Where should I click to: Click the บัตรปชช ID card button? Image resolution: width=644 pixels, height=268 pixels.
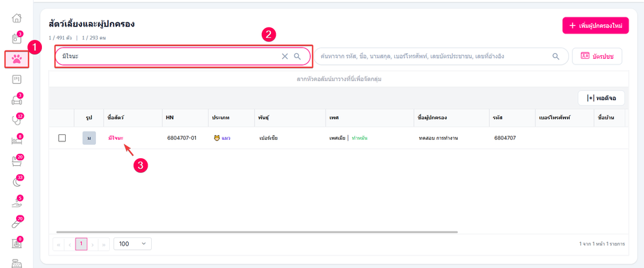tap(597, 56)
